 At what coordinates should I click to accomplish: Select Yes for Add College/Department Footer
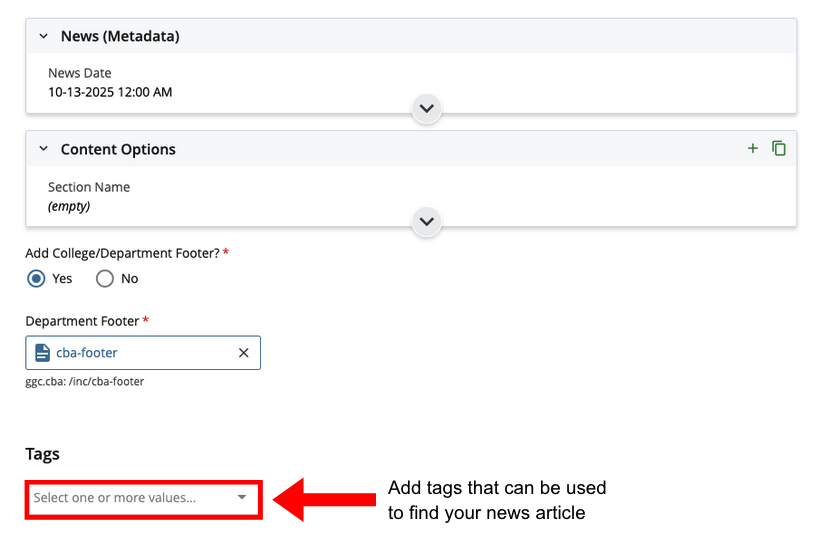click(x=36, y=279)
